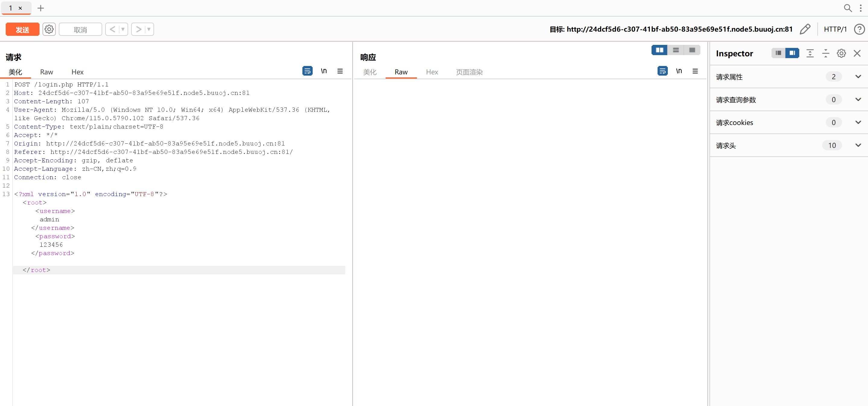Screen dimensions: 868x406
Task: Open help via the question mark icon
Action: (859, 29)
